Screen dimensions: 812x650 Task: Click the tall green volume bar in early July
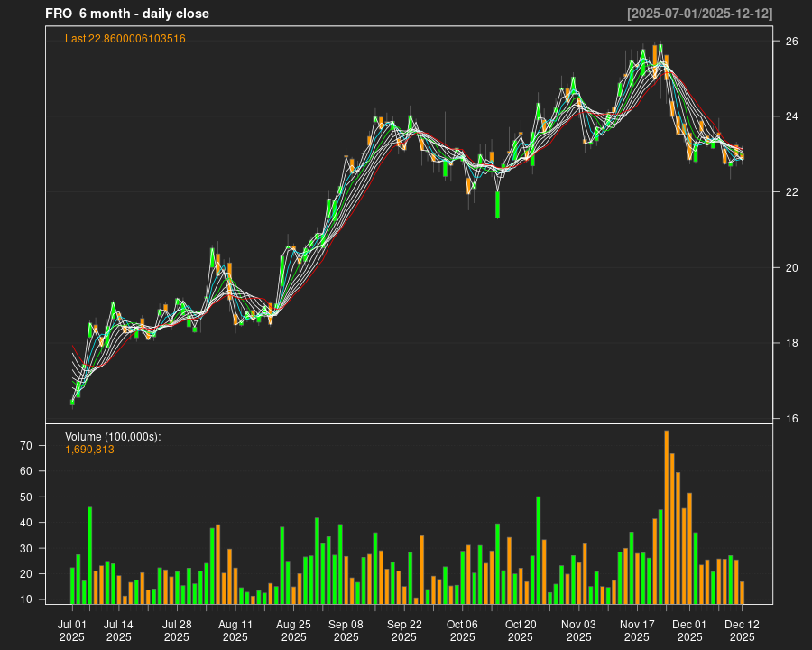[89, 554]
